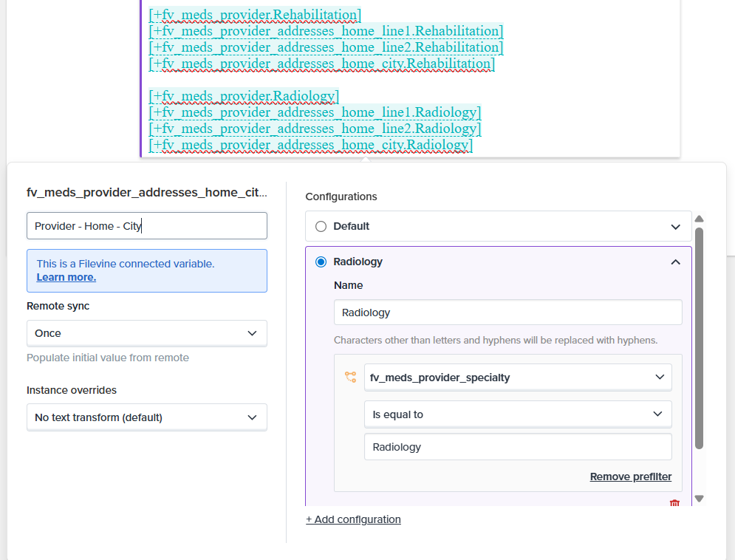Collapse the Radiology configuration section

[675, 262]
